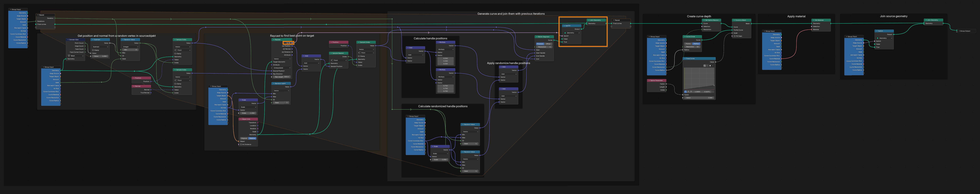
Task: Click Float Curve Value 1.000 slider
Action: point(699,98)
